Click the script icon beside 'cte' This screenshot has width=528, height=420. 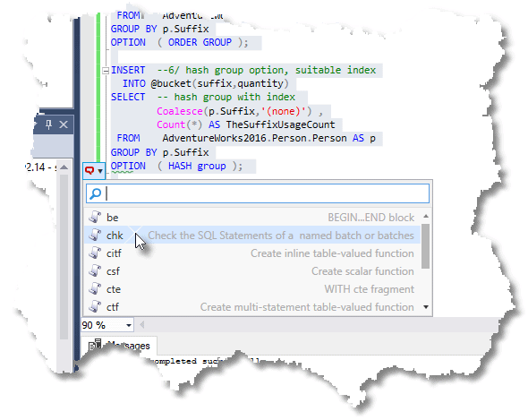(x=95, y=289)
